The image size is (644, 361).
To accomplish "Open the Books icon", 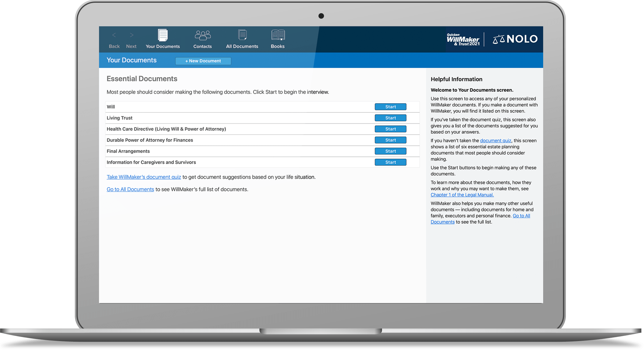I will [278, 36].
